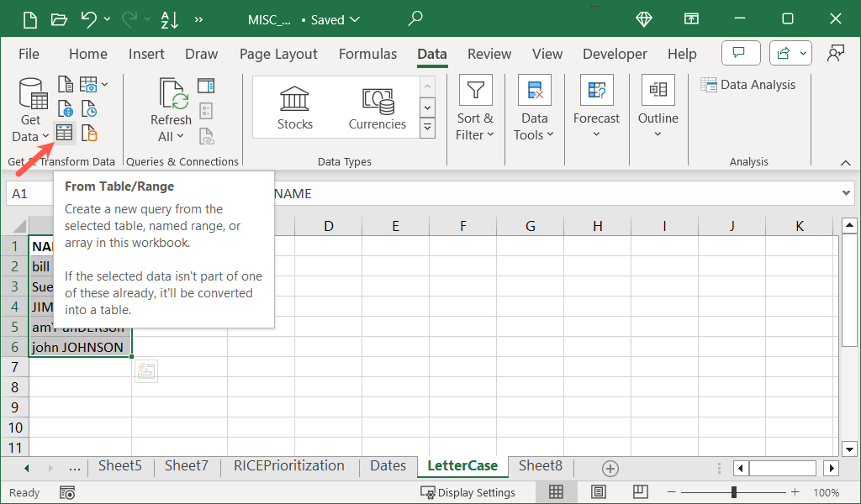
Task: Open the Search magnifier in title bar
Action: coord(415,18)
